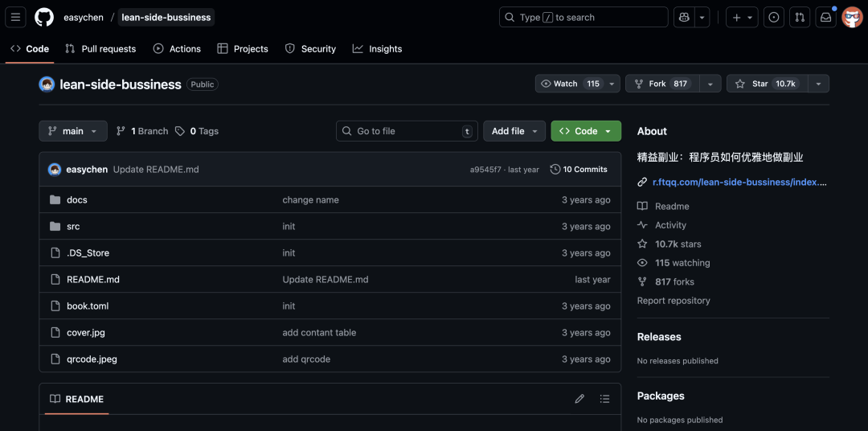Open the add contant table commit message

click(319, 332)
